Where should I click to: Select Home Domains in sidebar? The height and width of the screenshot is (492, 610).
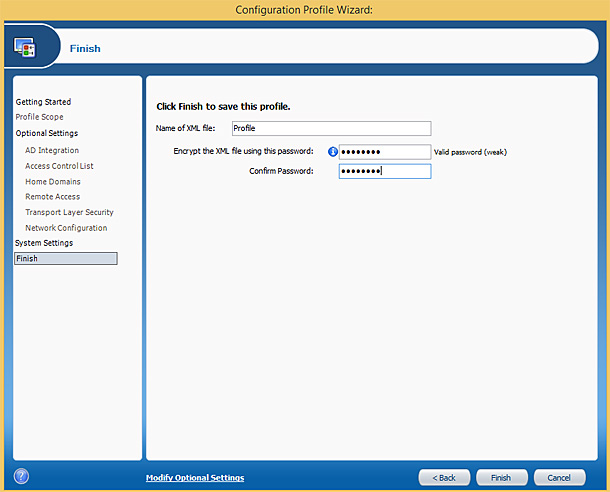[x=53, y=182]
